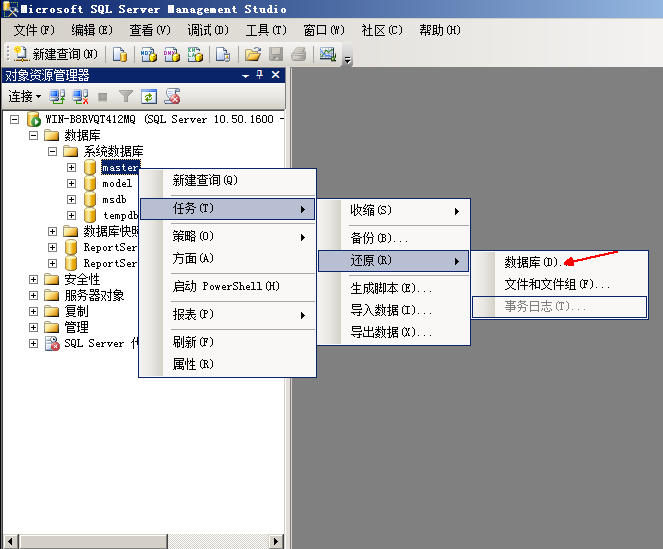Viewport: 663px width, 549px height.
Task: Open the 窗口(W) menu
Action: click(324, 30)
